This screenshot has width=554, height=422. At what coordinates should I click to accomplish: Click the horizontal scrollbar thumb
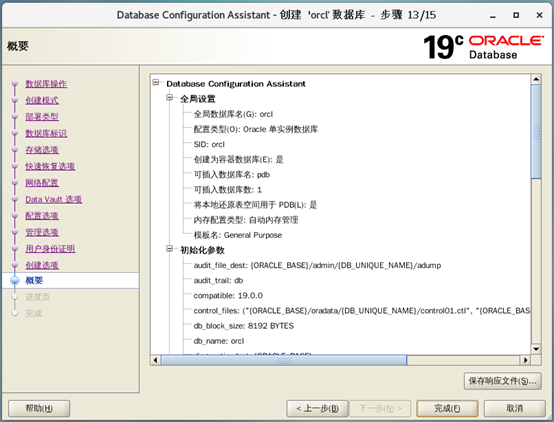coord(284,360)
